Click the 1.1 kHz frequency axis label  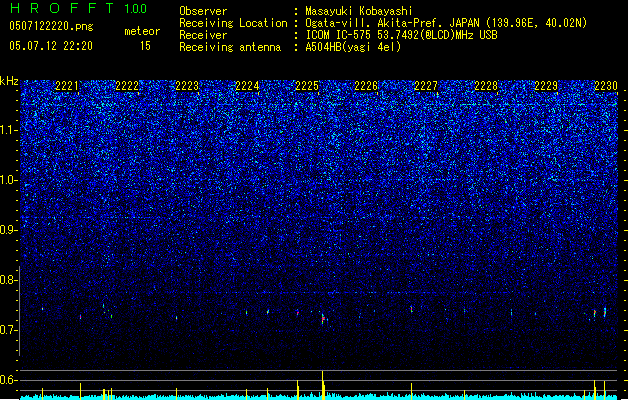[9, 130]
